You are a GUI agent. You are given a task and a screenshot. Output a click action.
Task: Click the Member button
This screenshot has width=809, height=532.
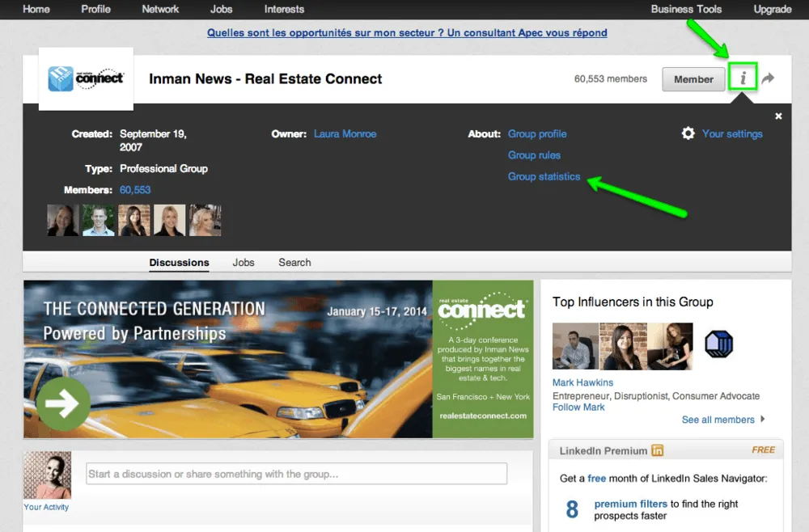693,79
